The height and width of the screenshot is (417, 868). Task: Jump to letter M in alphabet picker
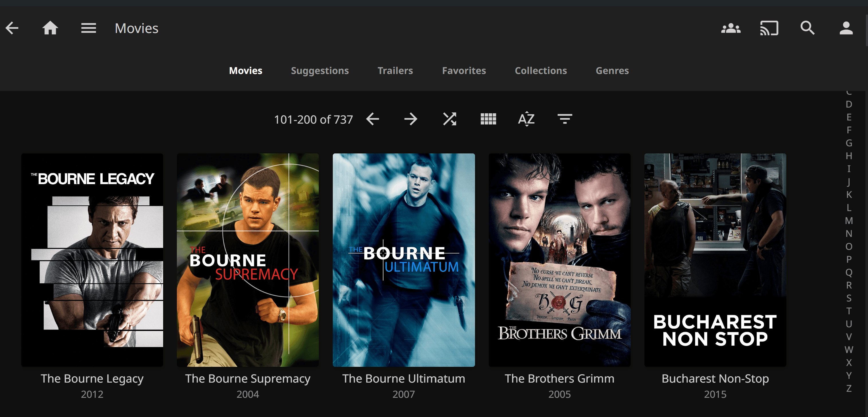coord(849,221)
